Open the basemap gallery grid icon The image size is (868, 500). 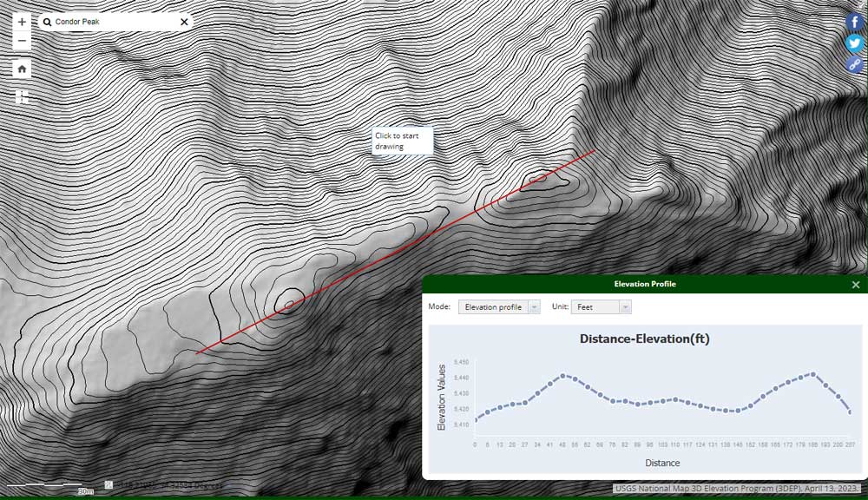22,97
